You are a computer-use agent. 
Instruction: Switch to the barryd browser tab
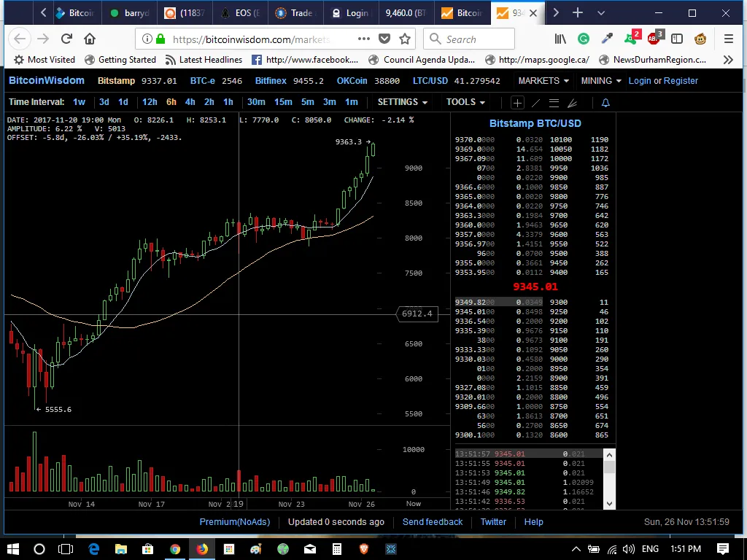(x=130, y=13)
